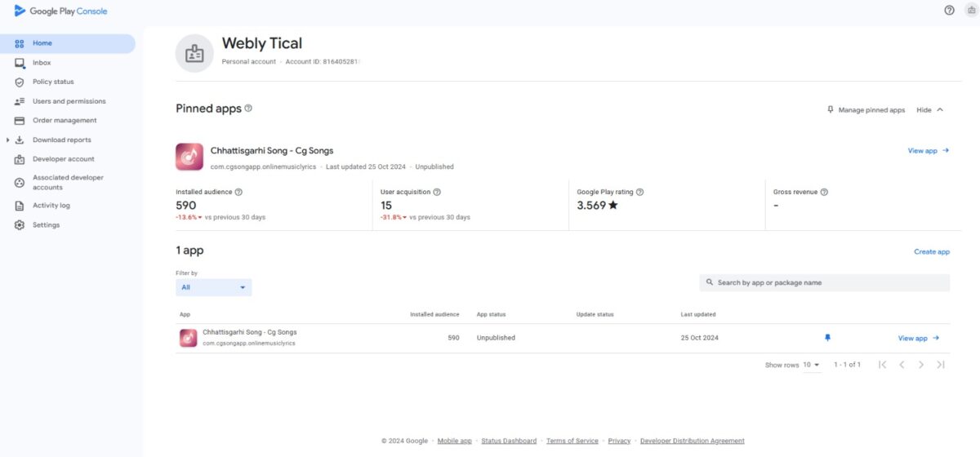Viewport: 980px width, 457px height.
Task: Click the pinned Chhattisgarhi Song app icon
Action: [189, 157]
